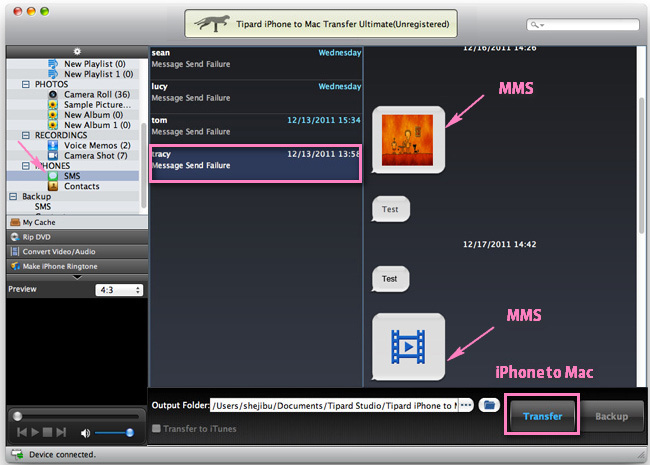Open the orange MMS image thumbnail
The image size is (650, 465).
click(x=408, y=140)
